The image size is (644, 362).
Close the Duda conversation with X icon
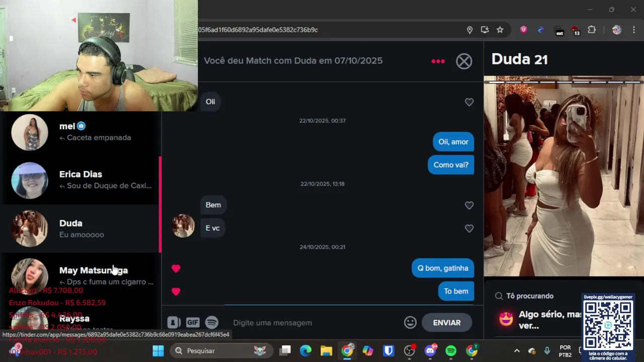tap(464, 61)
